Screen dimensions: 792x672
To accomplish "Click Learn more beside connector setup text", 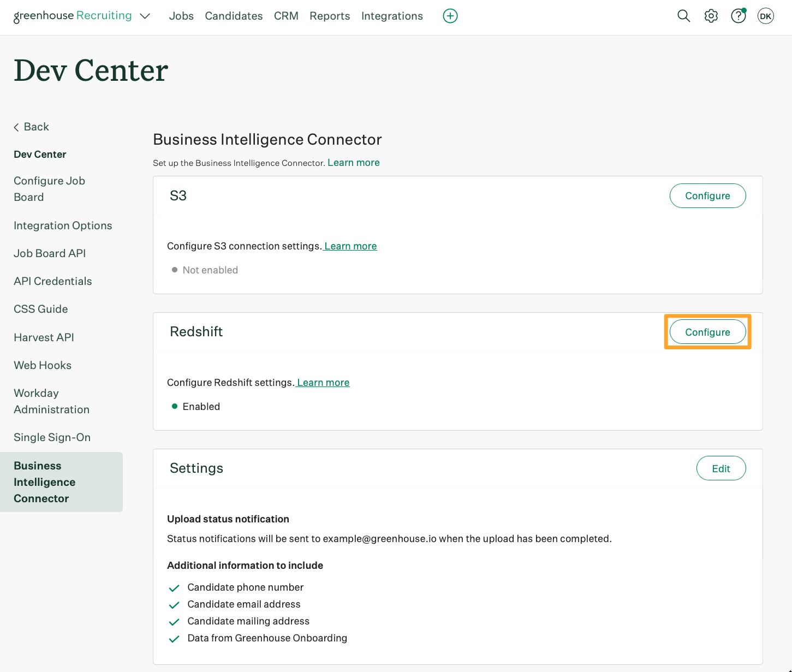I will coord(354,163).
